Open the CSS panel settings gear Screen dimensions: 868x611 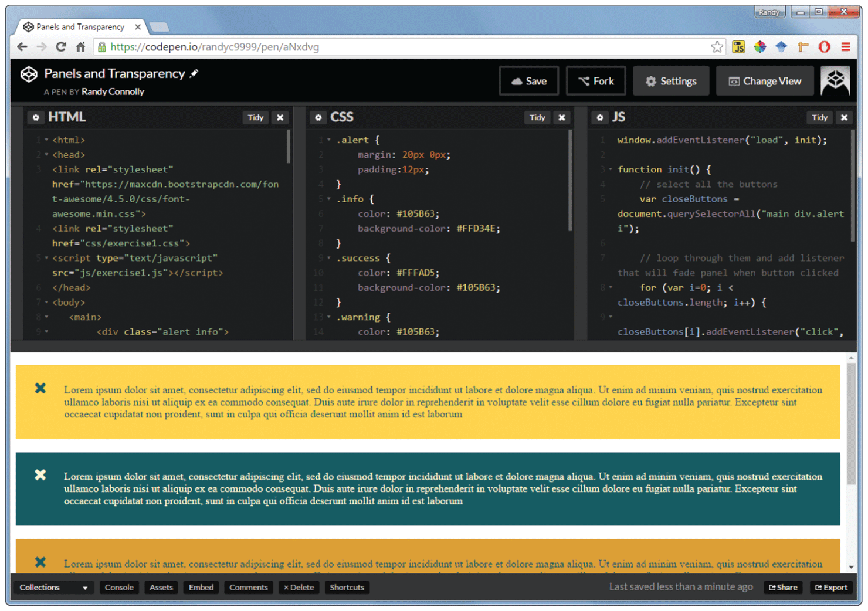318,117
